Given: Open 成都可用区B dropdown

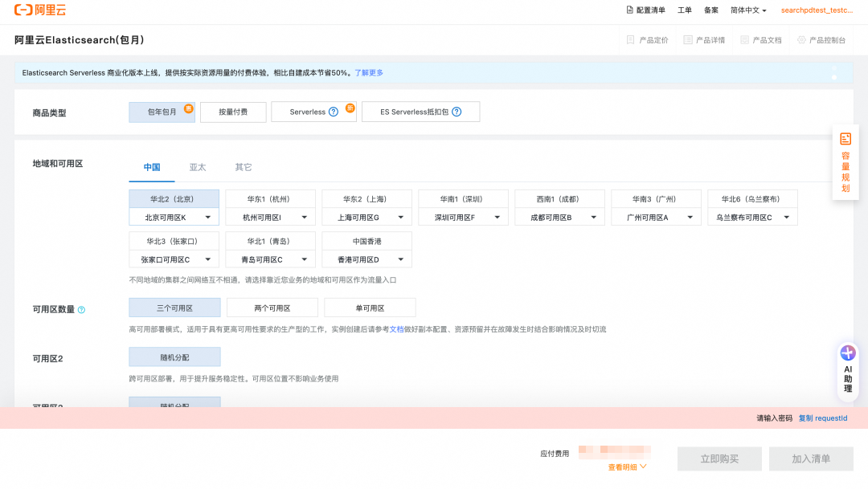Looking at the screenshot, I should [x=559, y=218].
